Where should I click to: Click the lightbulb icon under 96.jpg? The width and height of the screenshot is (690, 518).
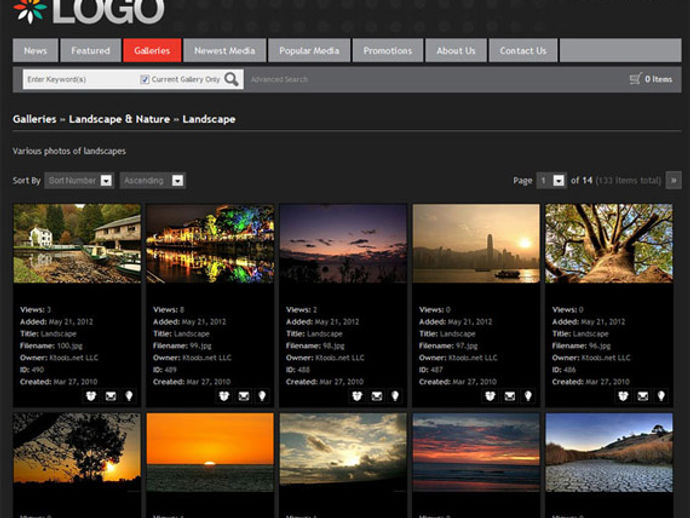click(661, 396)
